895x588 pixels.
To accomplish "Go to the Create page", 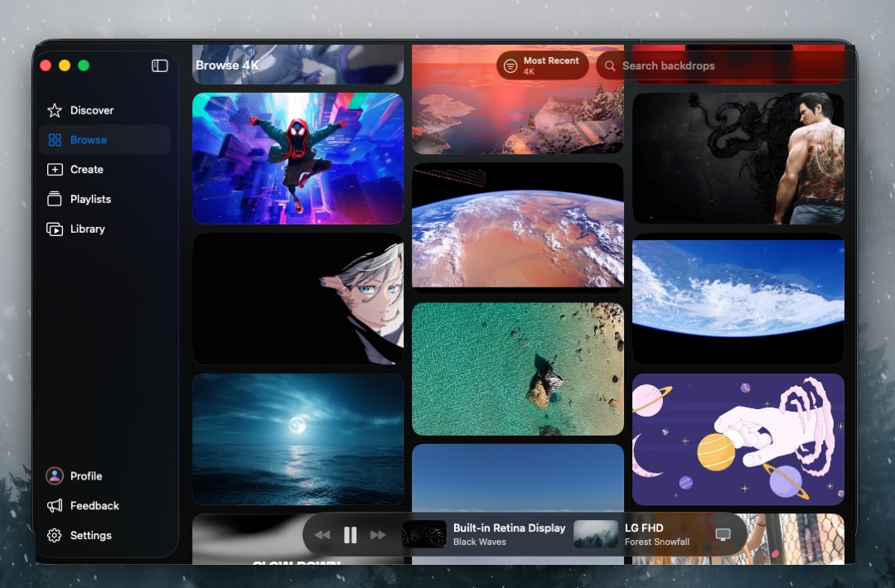I will pos(87,170).
